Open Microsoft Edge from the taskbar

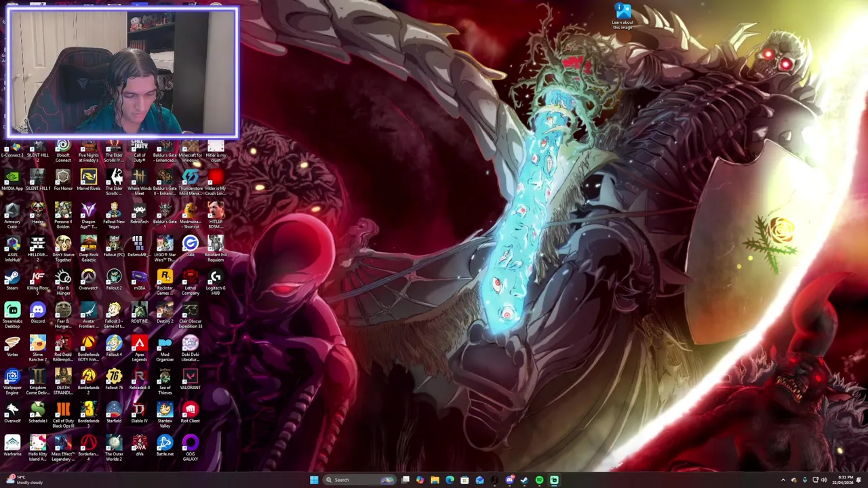click(450, 480)
